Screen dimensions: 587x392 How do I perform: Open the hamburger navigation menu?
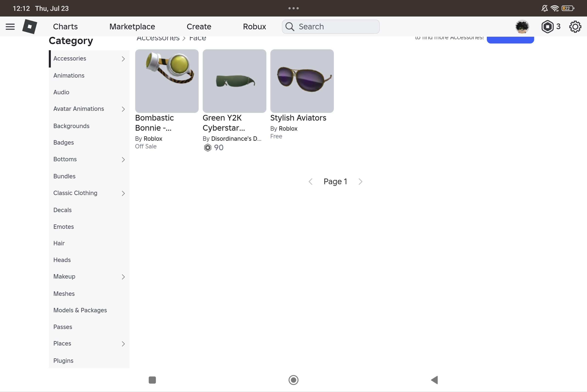click(x=10, y=27)
